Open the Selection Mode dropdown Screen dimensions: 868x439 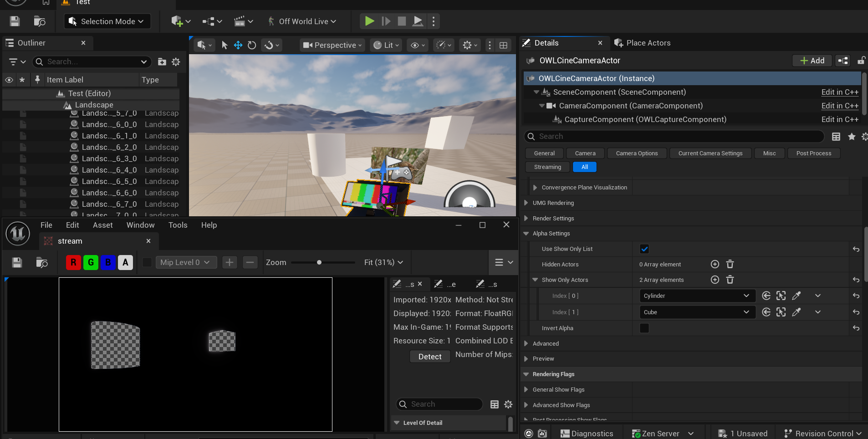pos(107,21)
